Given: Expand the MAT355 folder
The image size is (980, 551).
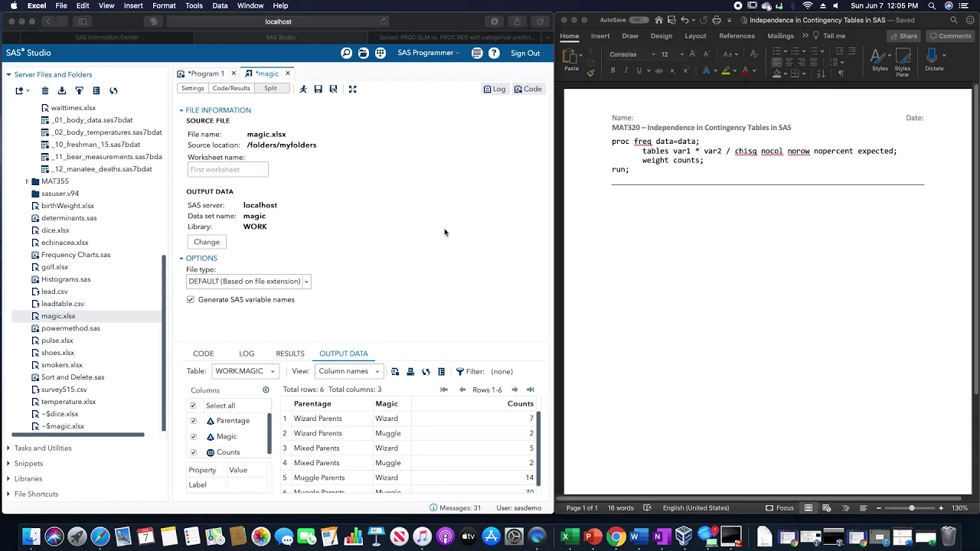Looking at the screenshot, I should click(x=27, y=181).
